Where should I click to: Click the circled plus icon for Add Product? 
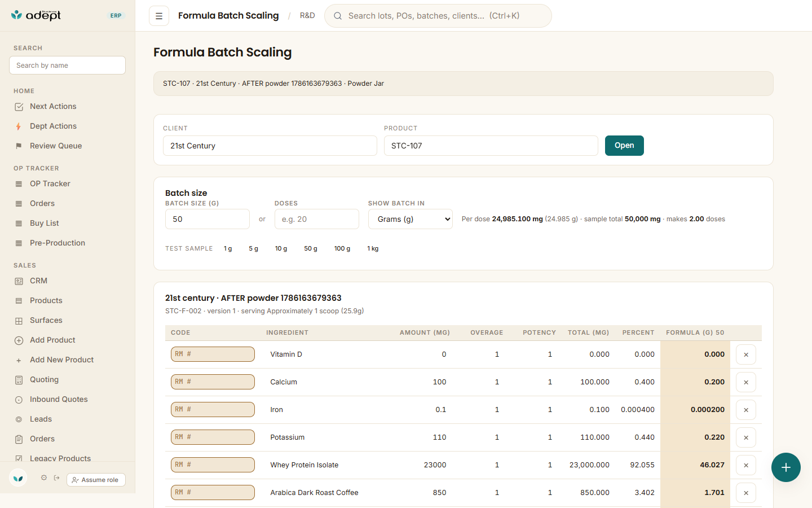pos(19,340)
